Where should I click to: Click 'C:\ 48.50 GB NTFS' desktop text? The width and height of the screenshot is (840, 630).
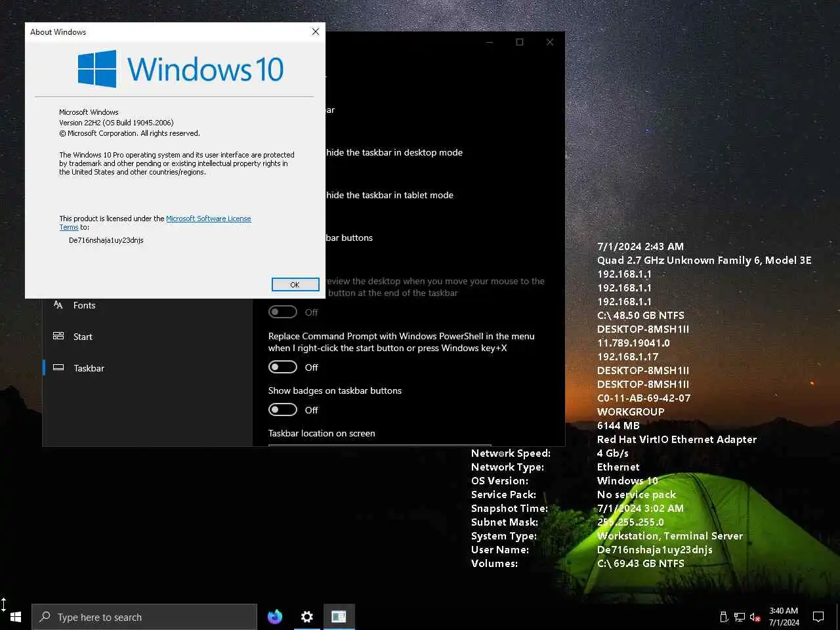point(640,315)
